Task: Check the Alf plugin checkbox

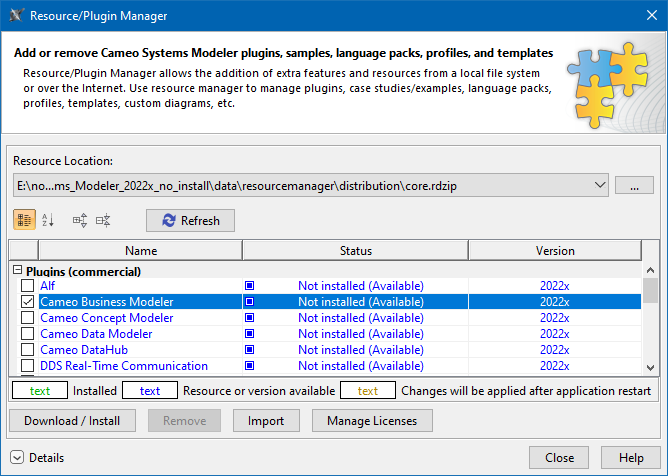Action: [28, 286]
